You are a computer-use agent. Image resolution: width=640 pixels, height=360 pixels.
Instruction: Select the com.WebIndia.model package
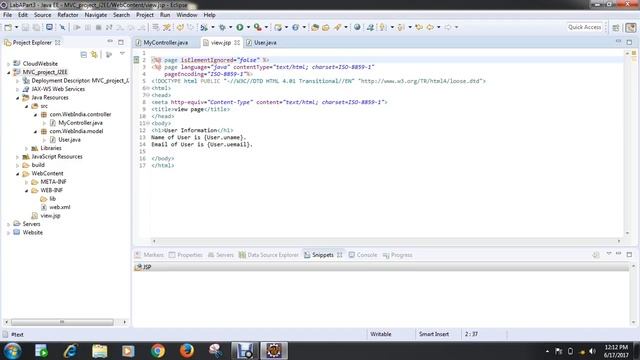(x=76, y=131)
